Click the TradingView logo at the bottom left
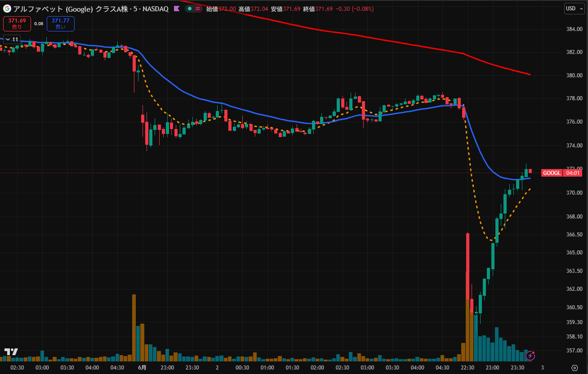Image resolution: width=588 pixels, height=374 pixels. pyautogui.click(x=12, y=351)
